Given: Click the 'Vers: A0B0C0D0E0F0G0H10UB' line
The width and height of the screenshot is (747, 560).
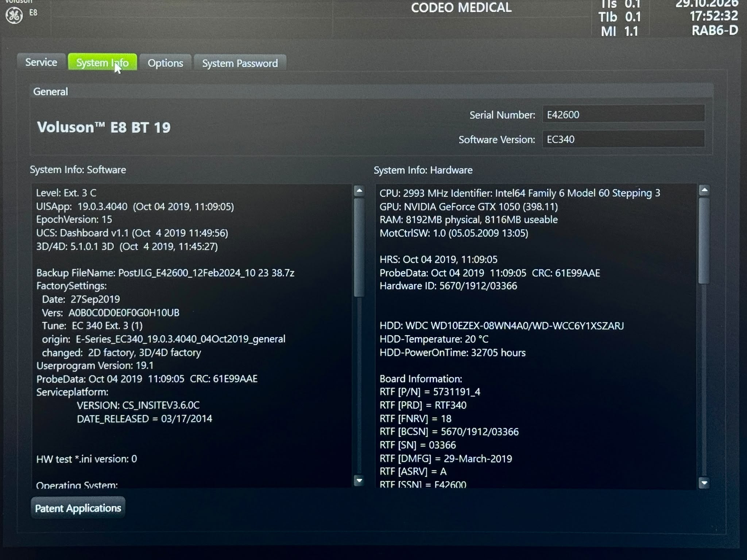Looking at the screenshot, I should click(x=111, y=313).
